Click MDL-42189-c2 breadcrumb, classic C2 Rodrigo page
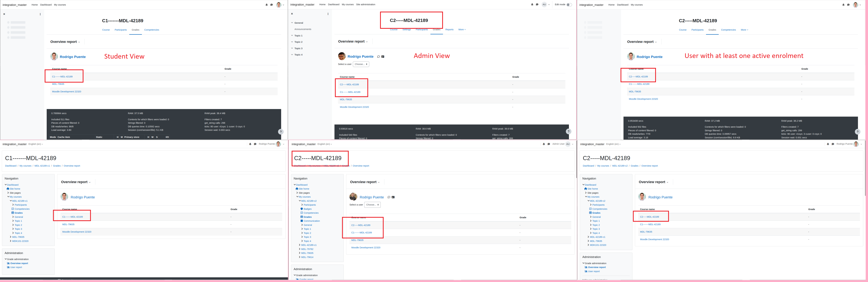The image size is (868, 282). [x=620, y=166]
